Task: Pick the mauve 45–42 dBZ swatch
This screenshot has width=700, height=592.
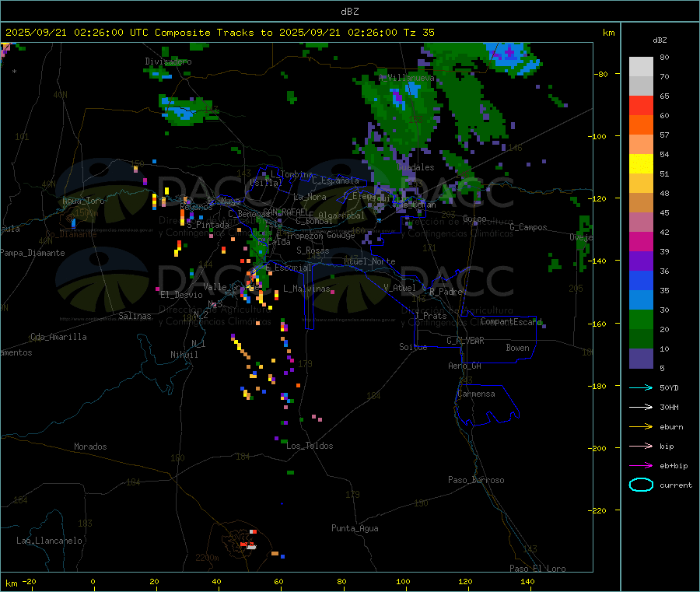Action: point(641,222)
